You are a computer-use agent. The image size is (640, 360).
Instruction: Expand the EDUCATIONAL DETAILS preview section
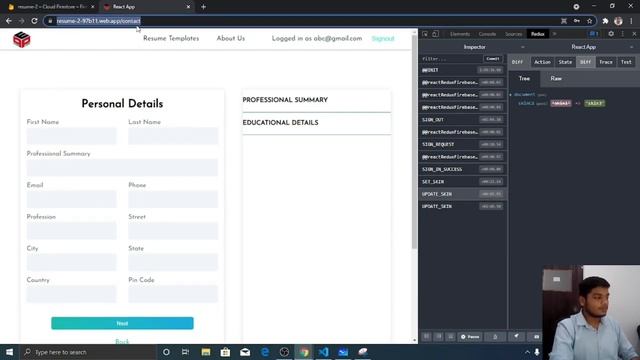[x=316, y=123]
